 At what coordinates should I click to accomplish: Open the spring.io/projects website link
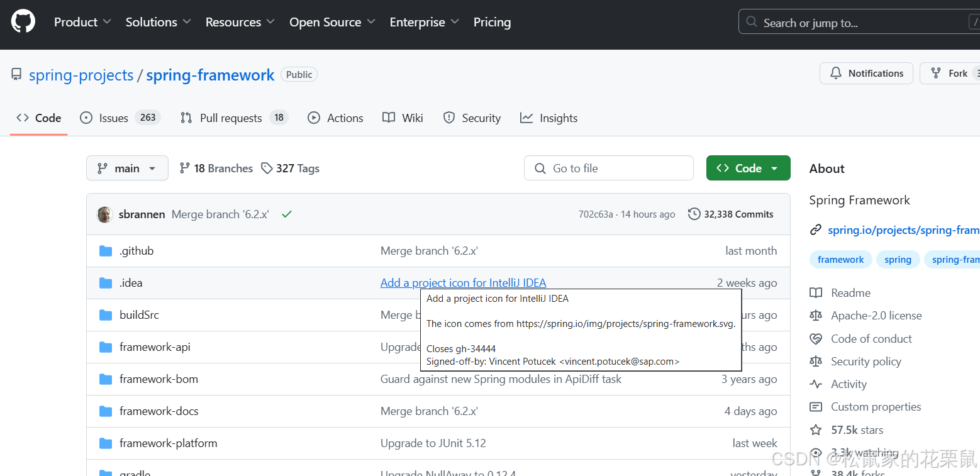(x=903, y=230)
